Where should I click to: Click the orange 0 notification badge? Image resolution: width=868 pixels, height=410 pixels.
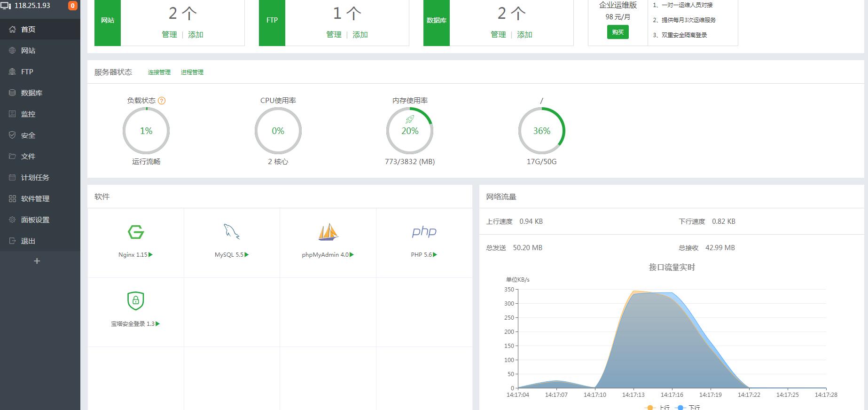[x=73, y=6]
